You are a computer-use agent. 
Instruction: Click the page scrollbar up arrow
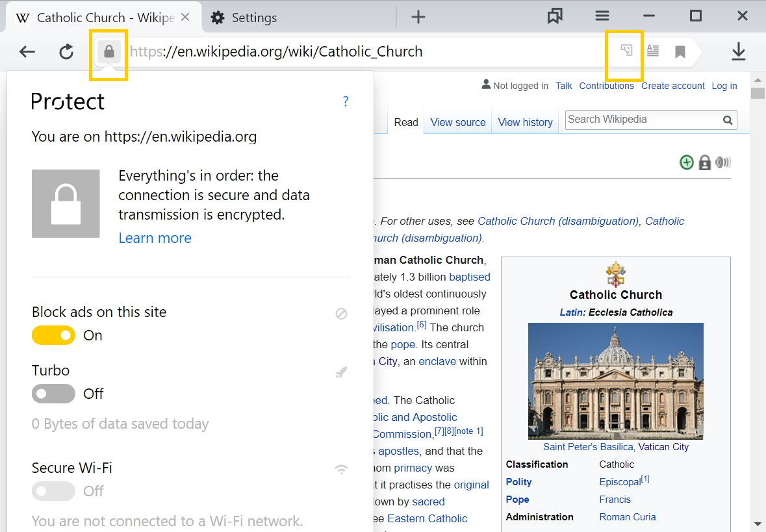click(x=757, y=80)
